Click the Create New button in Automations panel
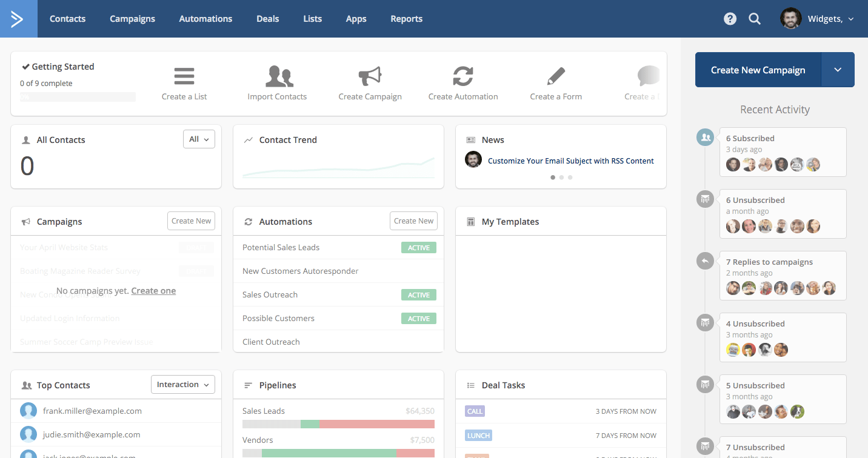 413,221
